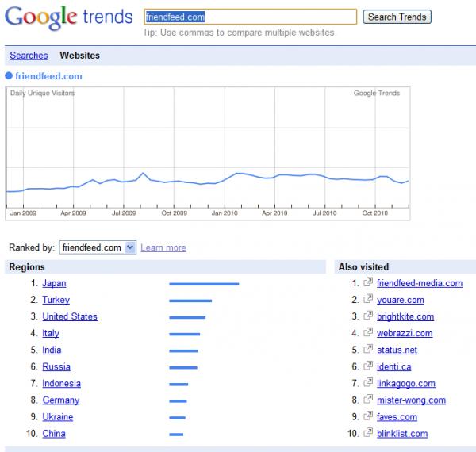The width and height of the screenshot is (476, 452).
Task: Click the blue friendfeed.com legend dot
Action: click(x=9, y=76)
